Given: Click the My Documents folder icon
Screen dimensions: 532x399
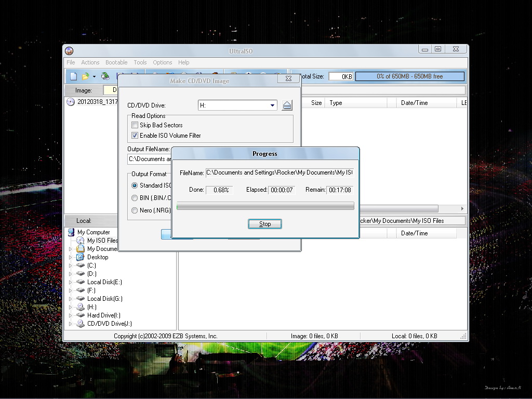Looking at the screenshot, I should click(81, 249).
